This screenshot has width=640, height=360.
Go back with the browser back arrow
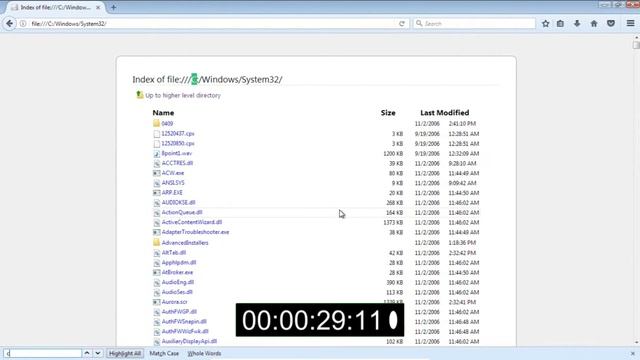(9, 24)
